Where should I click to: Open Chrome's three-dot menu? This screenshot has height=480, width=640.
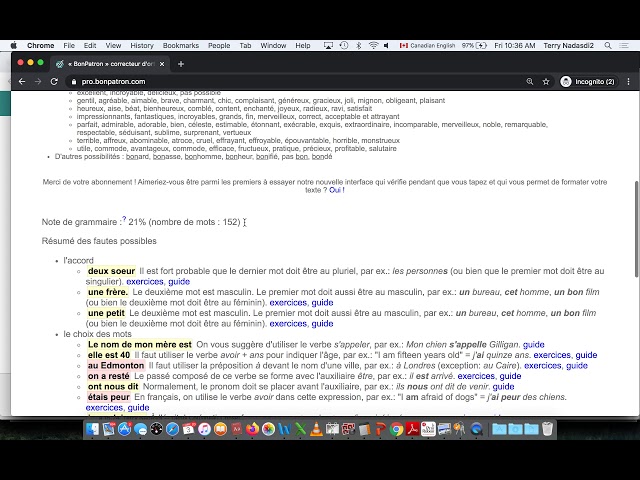tap(626, 81)
